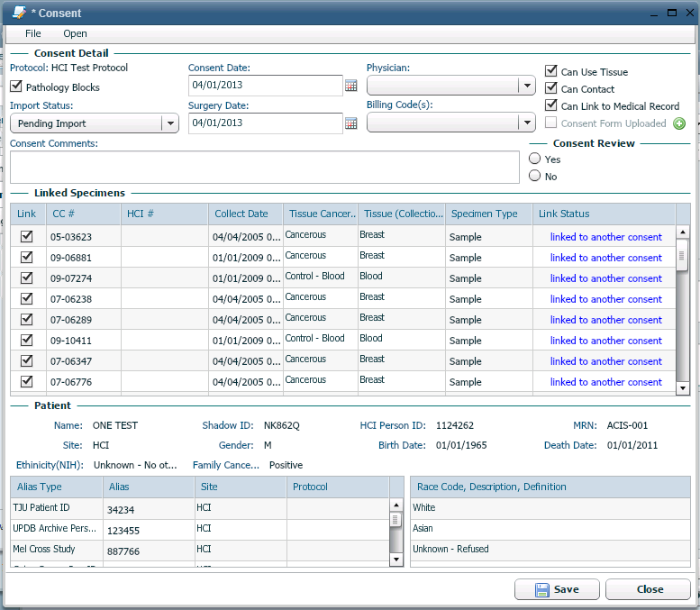Screen dimensions: 700x610
Task: Click Linked Specimens scroll up arrow
Action: tap(682, 232)
